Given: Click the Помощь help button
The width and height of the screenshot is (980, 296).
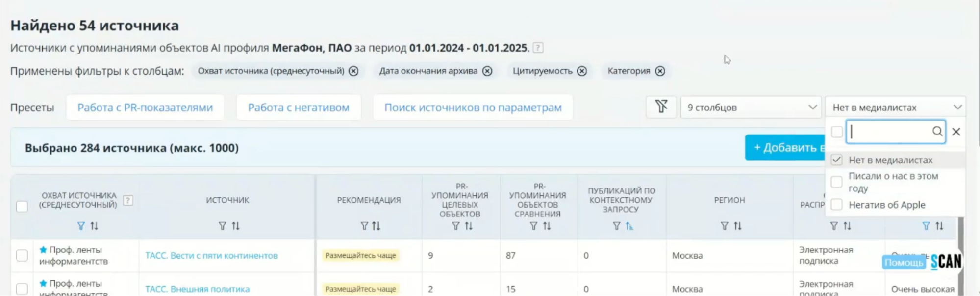Looking at the screenshot, I should pyautogui.click(x=904, y=263).
